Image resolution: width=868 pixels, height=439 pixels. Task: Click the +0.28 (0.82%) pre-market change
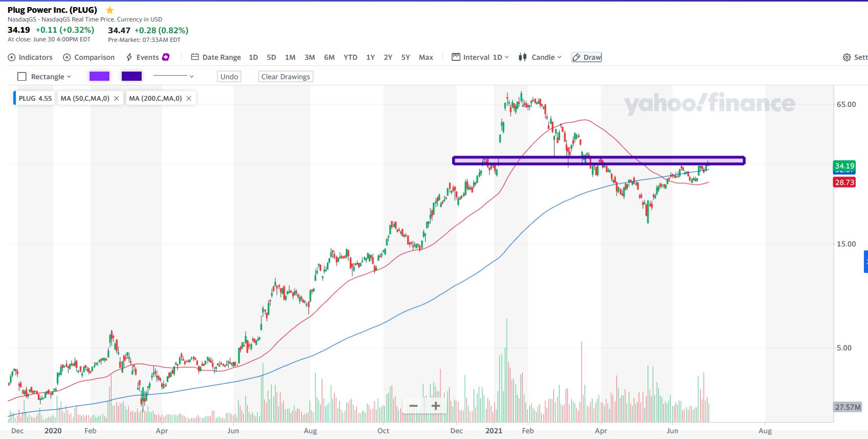pos(162,30)
